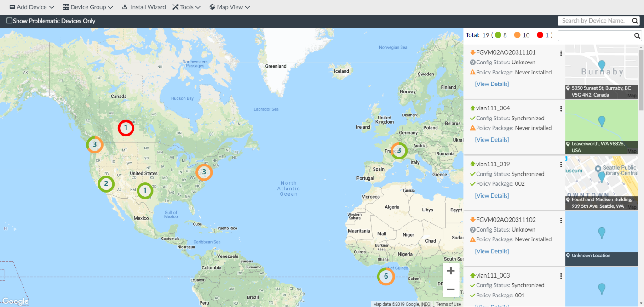The width and height of the screenshot is (644, 307).
Task: Open more options for FGVM02AO20311101
Action: pyautogui.click(x=561, y=53)
